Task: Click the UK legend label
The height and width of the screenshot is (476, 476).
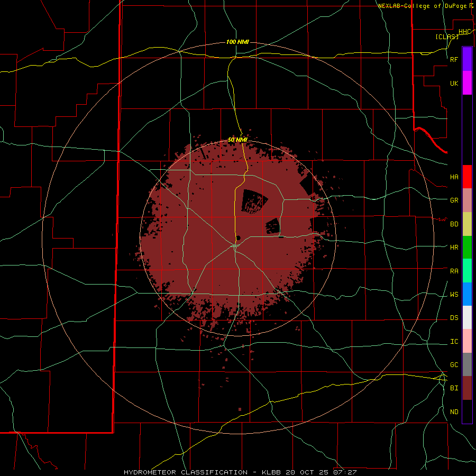Action: (x=454, y=84)
